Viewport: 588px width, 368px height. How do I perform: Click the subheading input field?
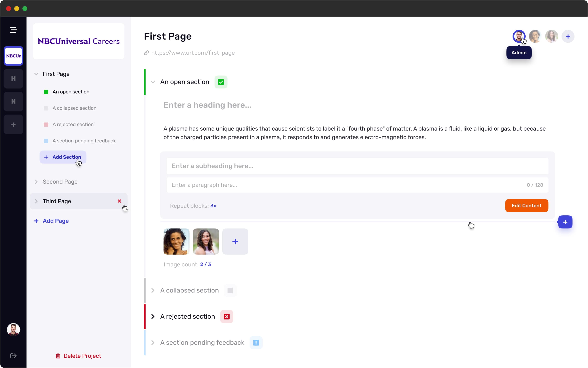[x=357, y=166]
